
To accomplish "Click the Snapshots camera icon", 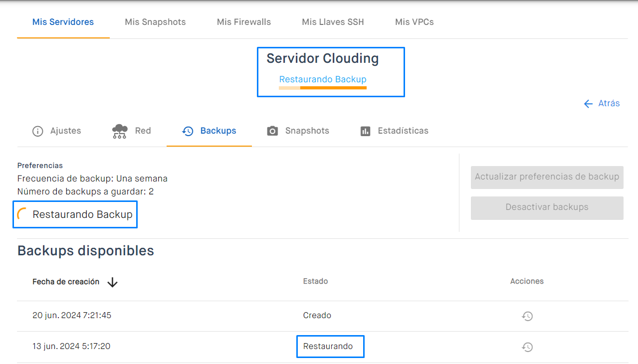I will 272,131.
